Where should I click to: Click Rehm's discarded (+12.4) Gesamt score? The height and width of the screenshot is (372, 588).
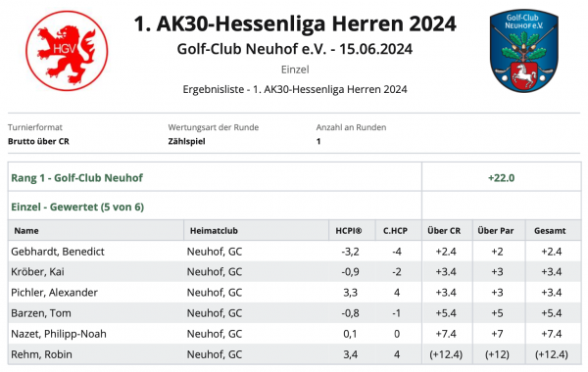[x=551, y=354]
